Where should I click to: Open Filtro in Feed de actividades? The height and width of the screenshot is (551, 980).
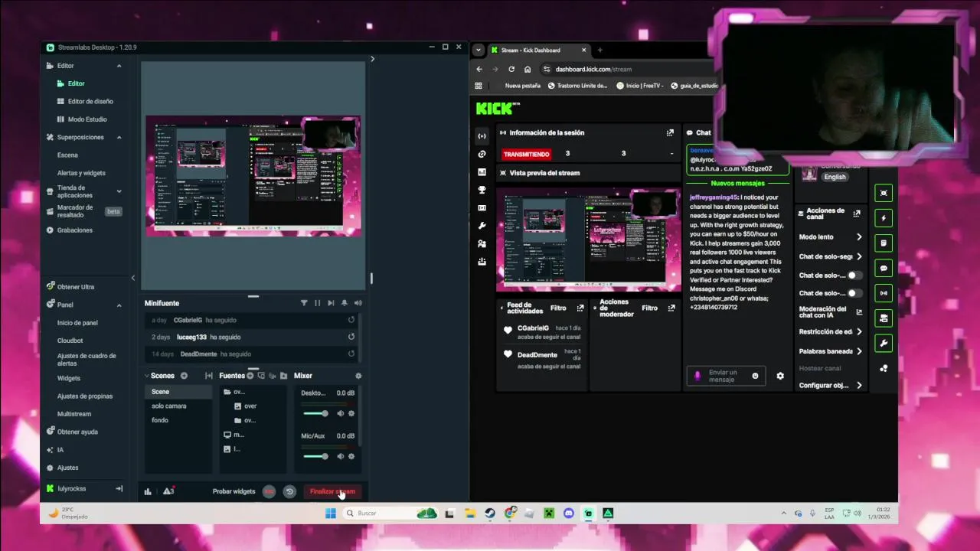(558, 308)
